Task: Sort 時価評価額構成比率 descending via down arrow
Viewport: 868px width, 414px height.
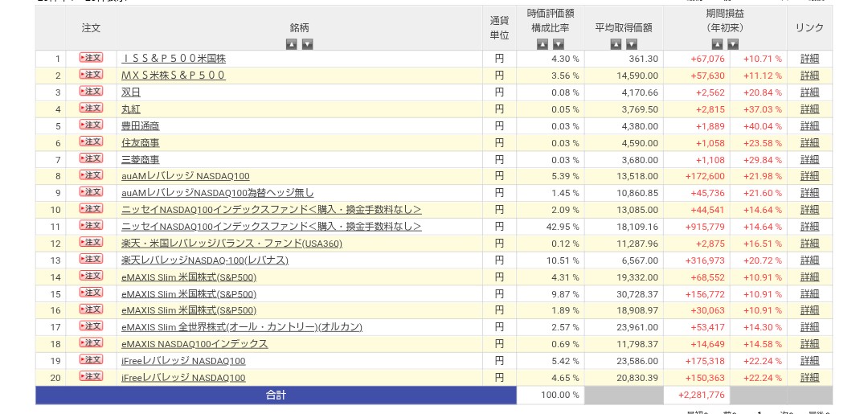Action: 558,44
